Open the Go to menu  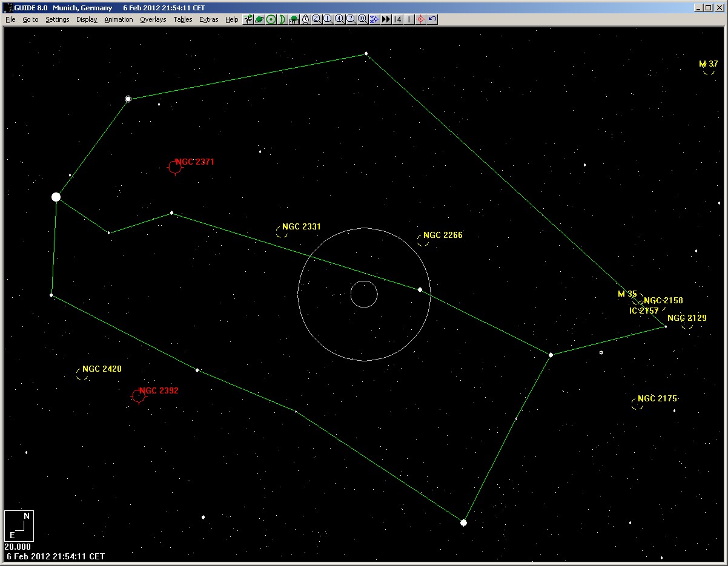30,19
